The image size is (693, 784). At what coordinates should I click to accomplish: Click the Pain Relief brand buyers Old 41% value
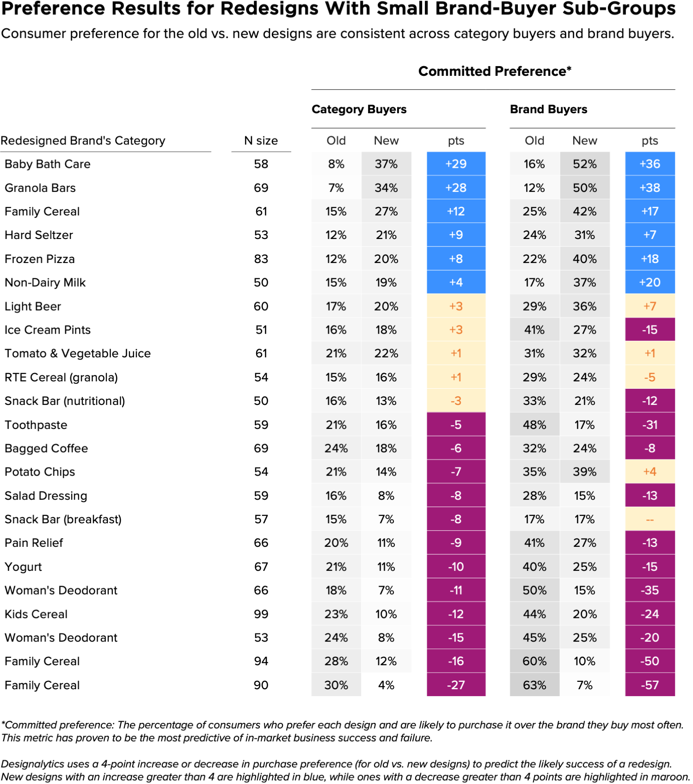pos(534,543)
